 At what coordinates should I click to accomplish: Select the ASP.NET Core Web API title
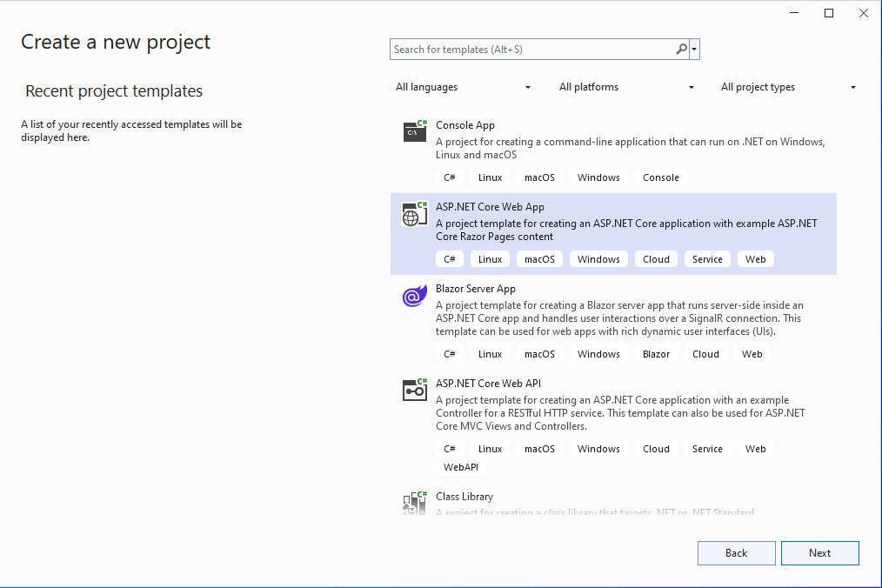(488, 384)
